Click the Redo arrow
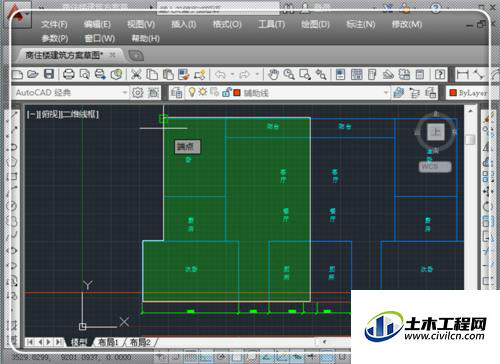 [244, 74]
